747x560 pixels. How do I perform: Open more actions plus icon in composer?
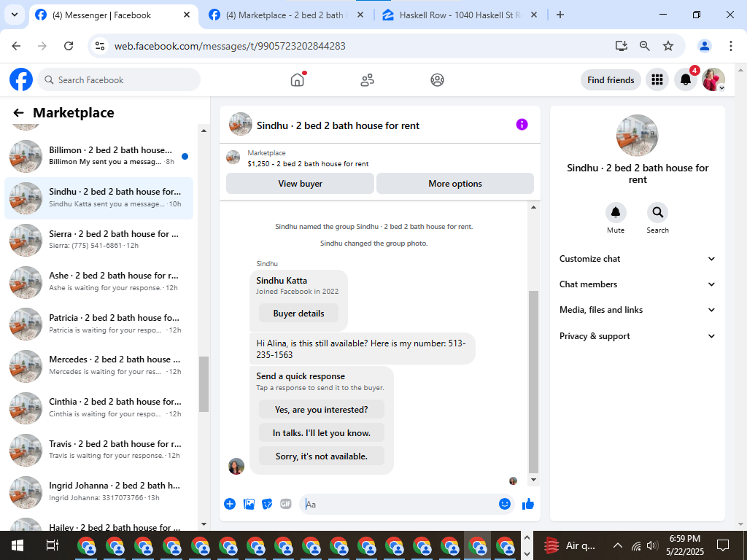click(230, 504)
